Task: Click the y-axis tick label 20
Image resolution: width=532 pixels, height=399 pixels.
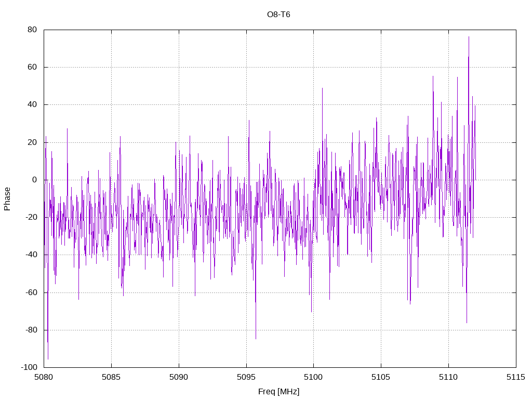Action: [x=32, y=142]
